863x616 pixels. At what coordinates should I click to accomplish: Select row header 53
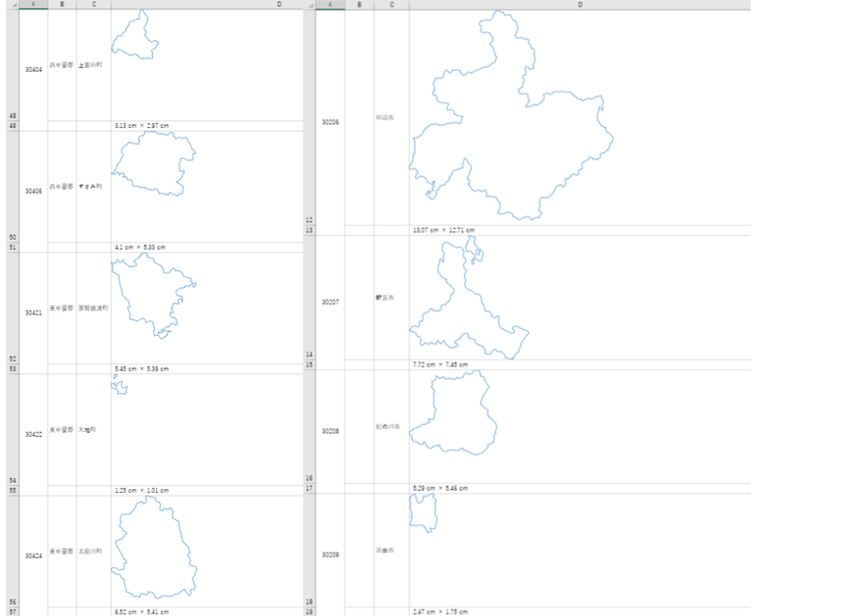click(x=13, y=369)
